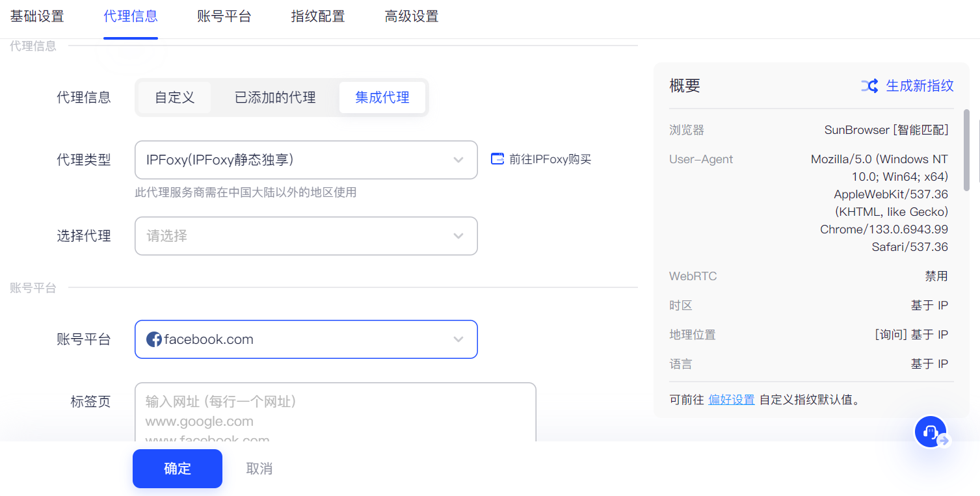This screenshot has height=496, width=980.
Task: Click into the 标签页 URL text area
Action: click(x=336, y=412)
